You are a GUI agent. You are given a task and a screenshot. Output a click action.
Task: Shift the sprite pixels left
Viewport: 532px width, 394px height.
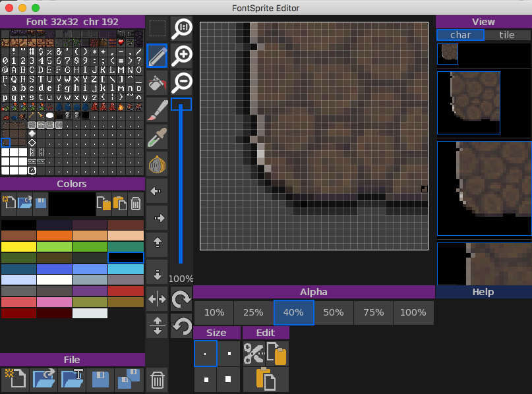pos(157,191)
